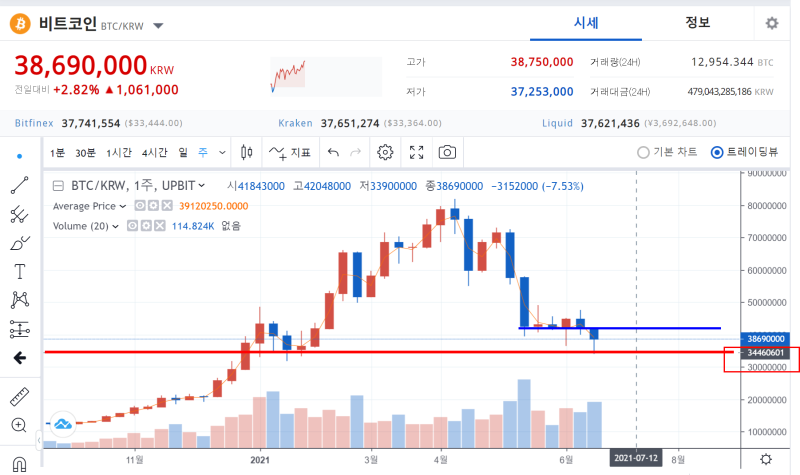
Task: Open Average Price indicator settings
Action: click(x=153, y=206)
